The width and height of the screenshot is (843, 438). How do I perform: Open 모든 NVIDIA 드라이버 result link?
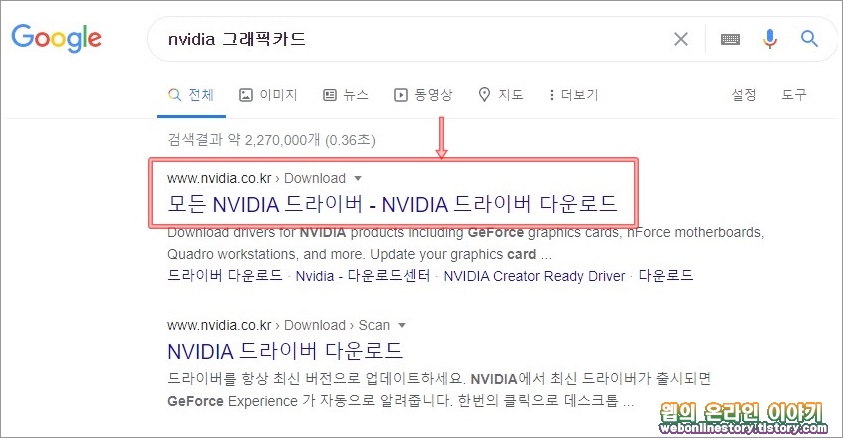392,204
